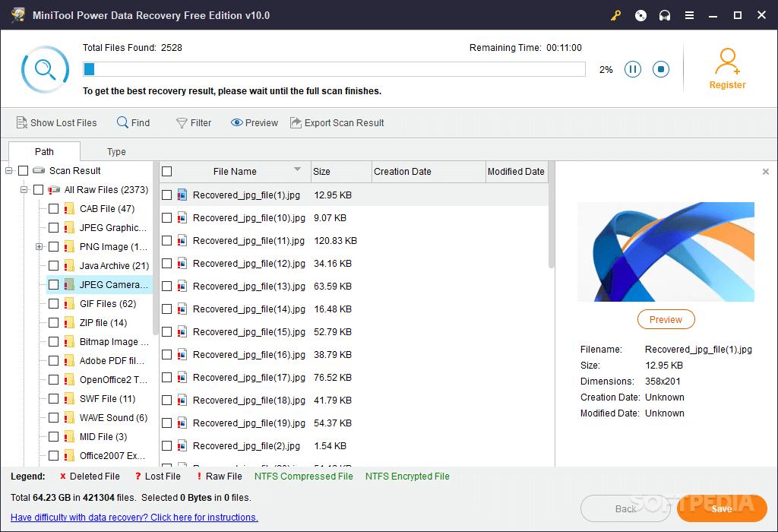This screenshot has width=778, height=532.
Task: Check the JPEG Camera checkbox
Action: click(x=54, y=285)
